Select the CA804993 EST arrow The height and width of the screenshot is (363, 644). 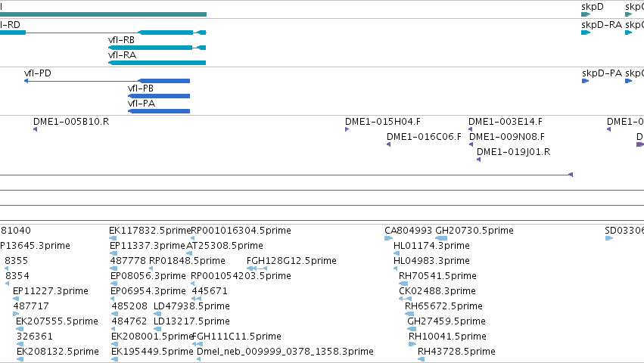(388, 238)
